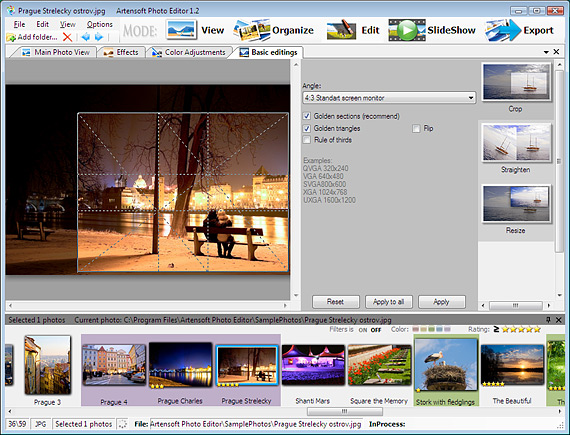
Task: Open Export mode arrow icon
Action: [x=503, y=30]
